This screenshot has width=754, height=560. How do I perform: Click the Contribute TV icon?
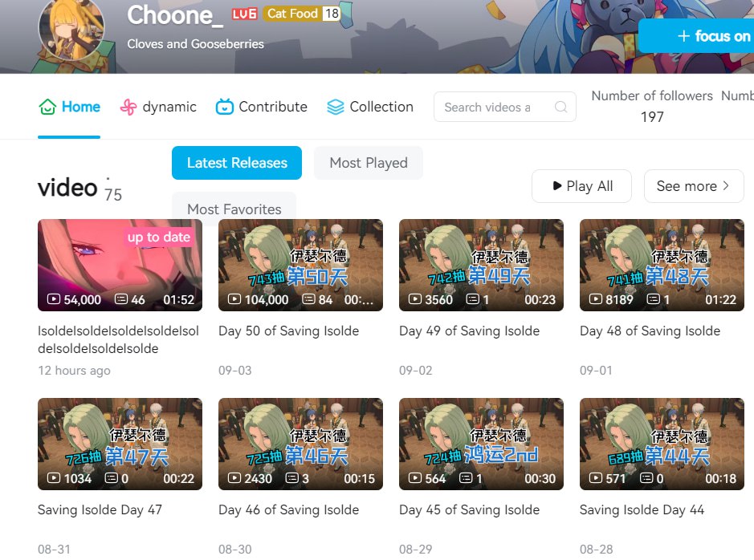225,107
